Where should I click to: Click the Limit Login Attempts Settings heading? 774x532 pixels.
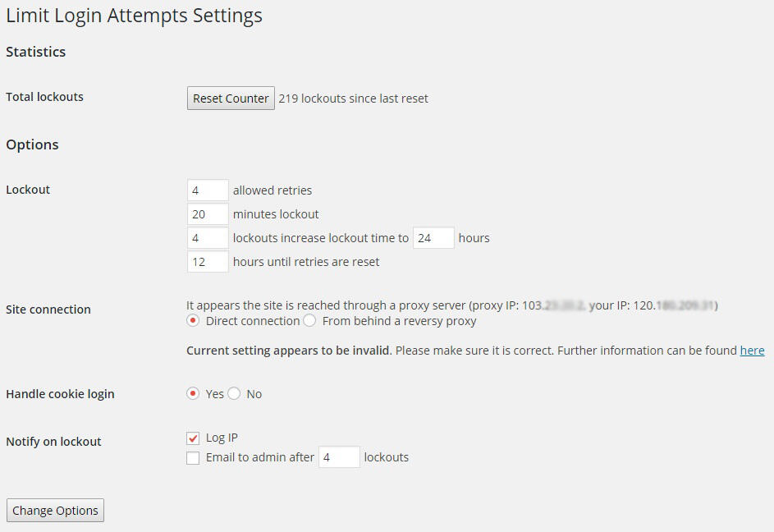(x=134, y=16)
